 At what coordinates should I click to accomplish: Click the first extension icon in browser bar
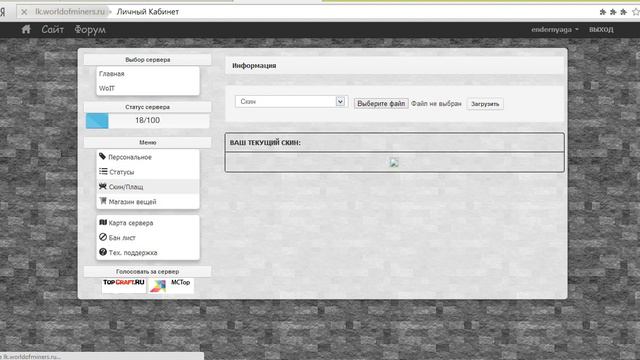[602, 12]
